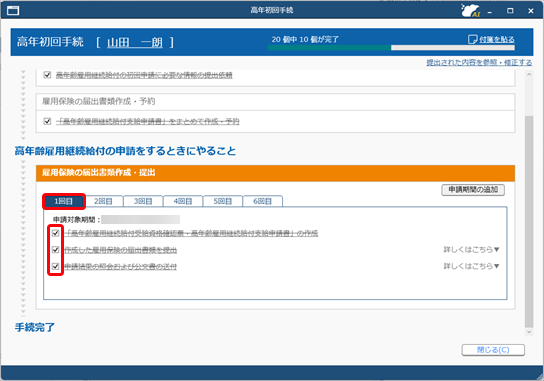
Task: Click the window icon in title bar
Action: click(x=13, y=10)
